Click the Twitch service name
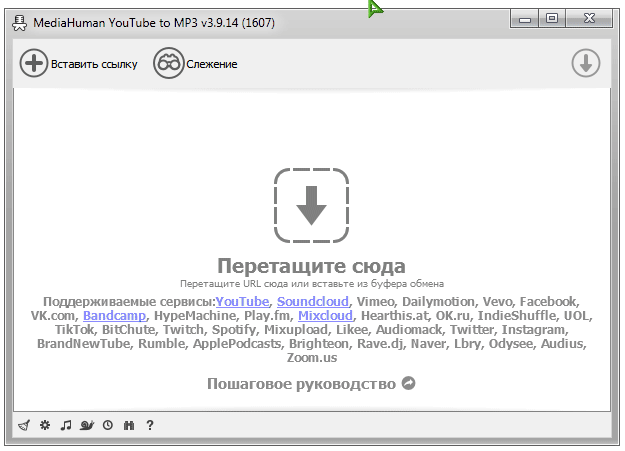This screenshot has height=451, width=625. [x=183, y=329]
